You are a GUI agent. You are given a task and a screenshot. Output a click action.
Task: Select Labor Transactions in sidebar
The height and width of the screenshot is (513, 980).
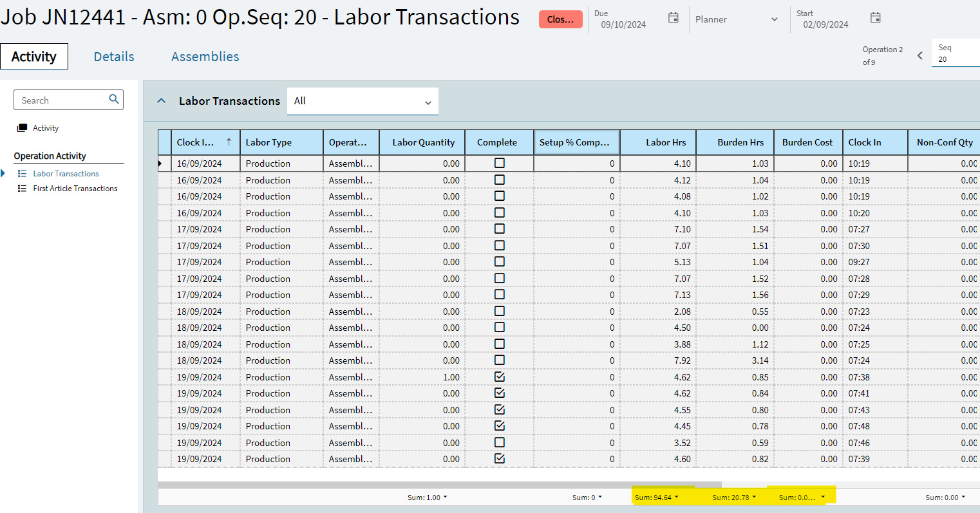point(66,174)
